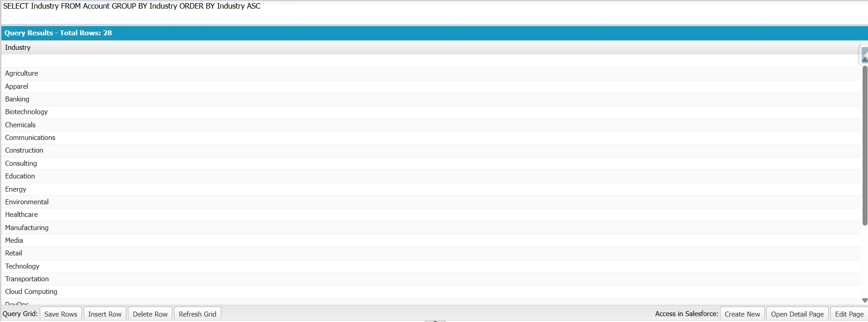The width and height of the screenshot is (868, 322).
Task: Click the Save Rows button
Action: [61, 314]
